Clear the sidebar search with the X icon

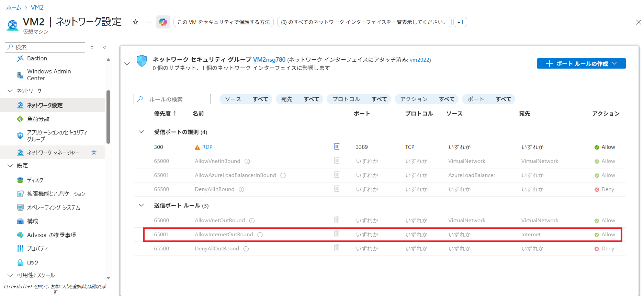pos(92,47)
